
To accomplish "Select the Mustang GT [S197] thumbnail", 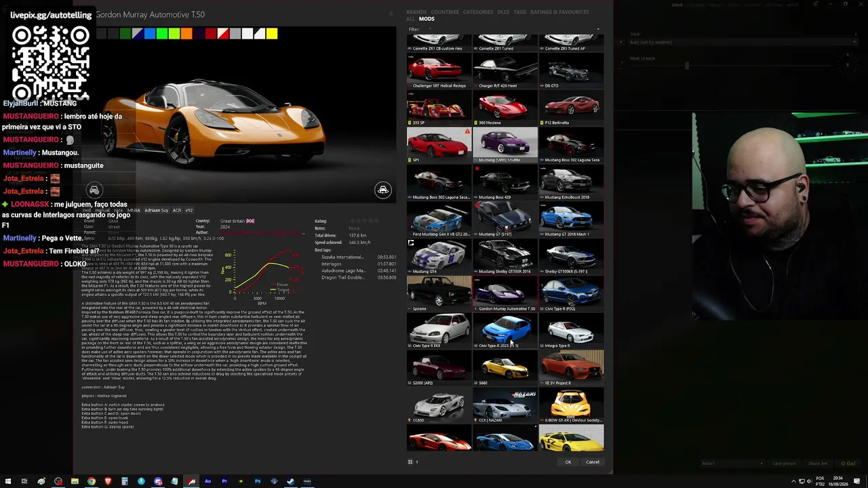I will click(505, 220).
